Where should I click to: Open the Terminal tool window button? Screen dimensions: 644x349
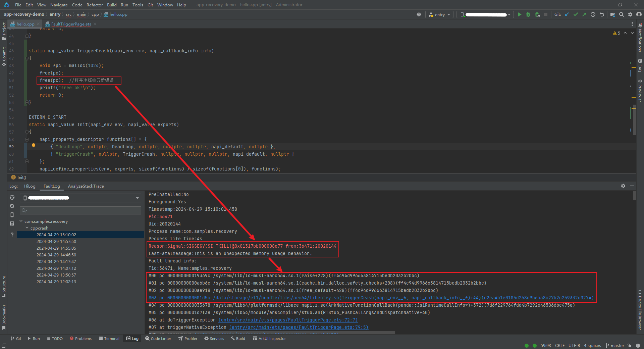[109, 339]
